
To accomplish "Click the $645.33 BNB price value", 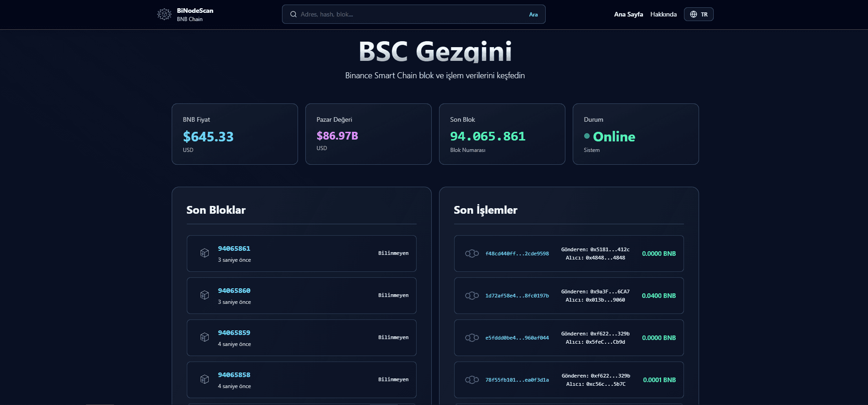I will point(208,136).
